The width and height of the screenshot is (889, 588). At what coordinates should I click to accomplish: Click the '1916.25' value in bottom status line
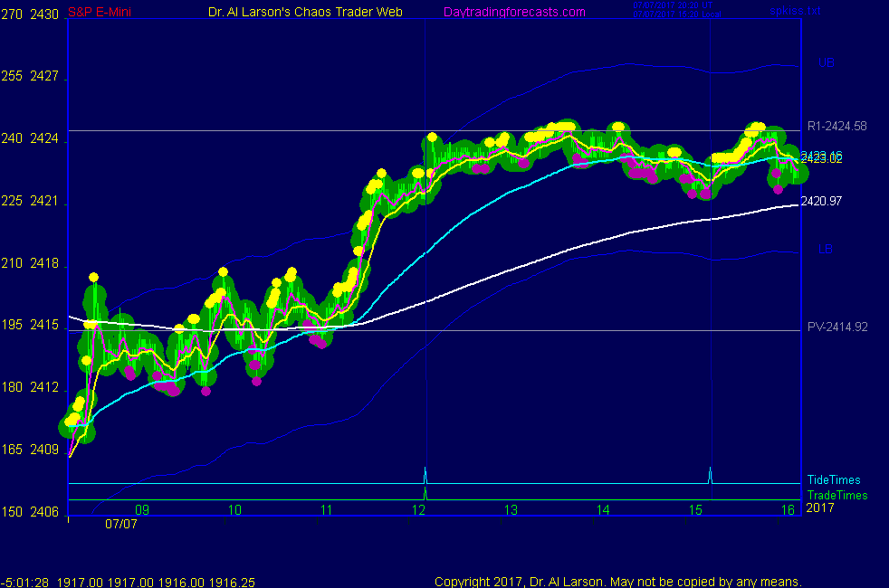[x=232, y=582]
